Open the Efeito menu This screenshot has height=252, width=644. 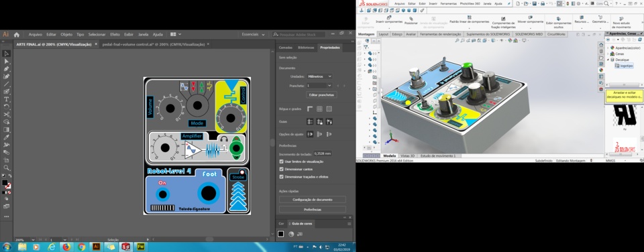[115, 35]
